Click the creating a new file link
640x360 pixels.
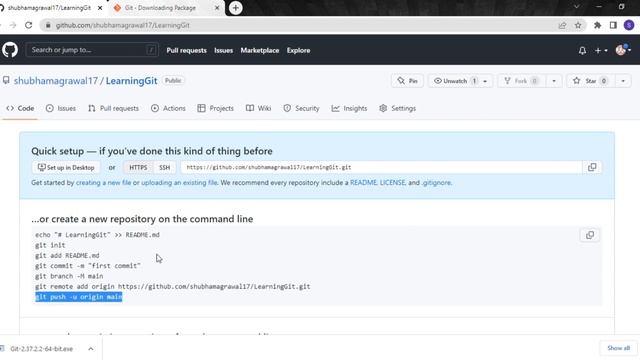point(104,183)
